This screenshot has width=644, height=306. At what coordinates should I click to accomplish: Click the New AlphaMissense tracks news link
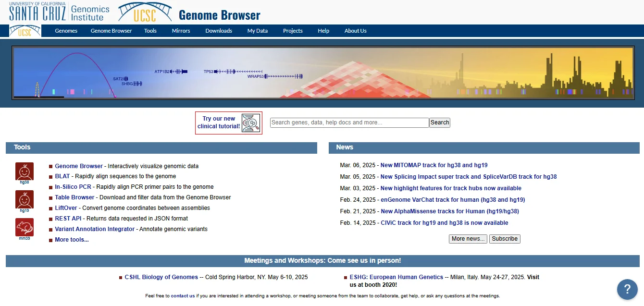pos(449,211)
